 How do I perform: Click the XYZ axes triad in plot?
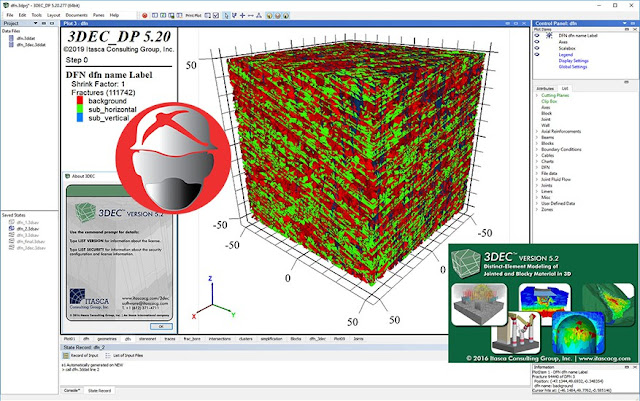coord(212,298)
